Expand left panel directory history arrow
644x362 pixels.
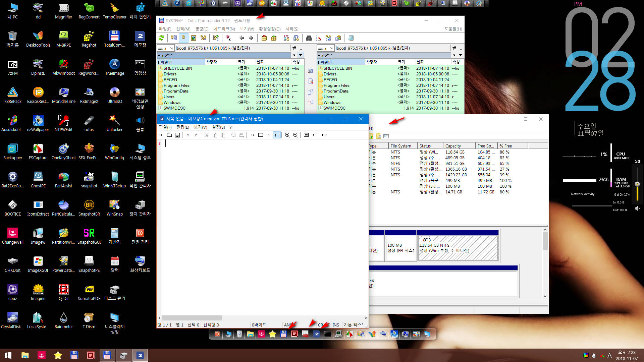pos(301,55)
